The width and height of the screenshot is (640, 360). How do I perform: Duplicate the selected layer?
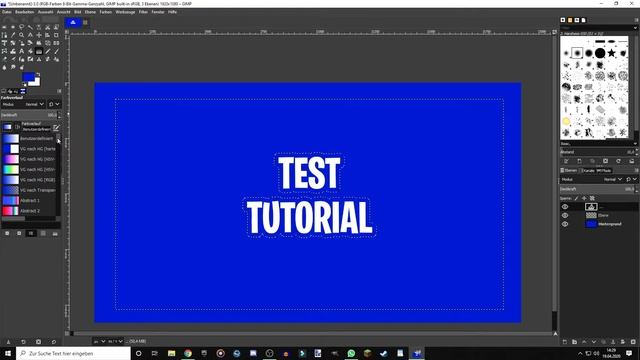(603, 342)
